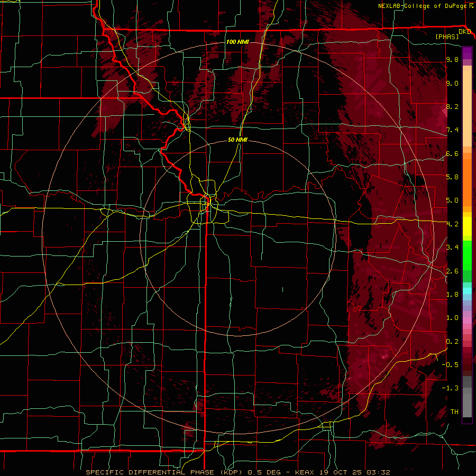The image size is (476, 476).
Task: Click the 9.8 color scale value
Action: (x=452, y=59)
